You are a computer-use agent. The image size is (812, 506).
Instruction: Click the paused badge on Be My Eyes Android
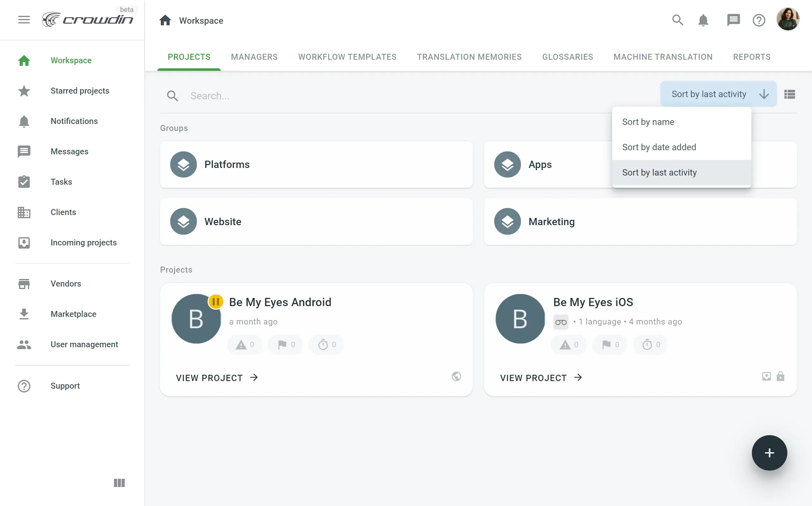point(215,301)
